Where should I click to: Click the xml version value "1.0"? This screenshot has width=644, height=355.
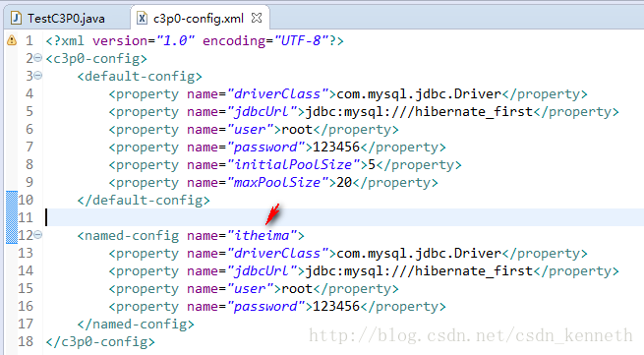(175, 40)
